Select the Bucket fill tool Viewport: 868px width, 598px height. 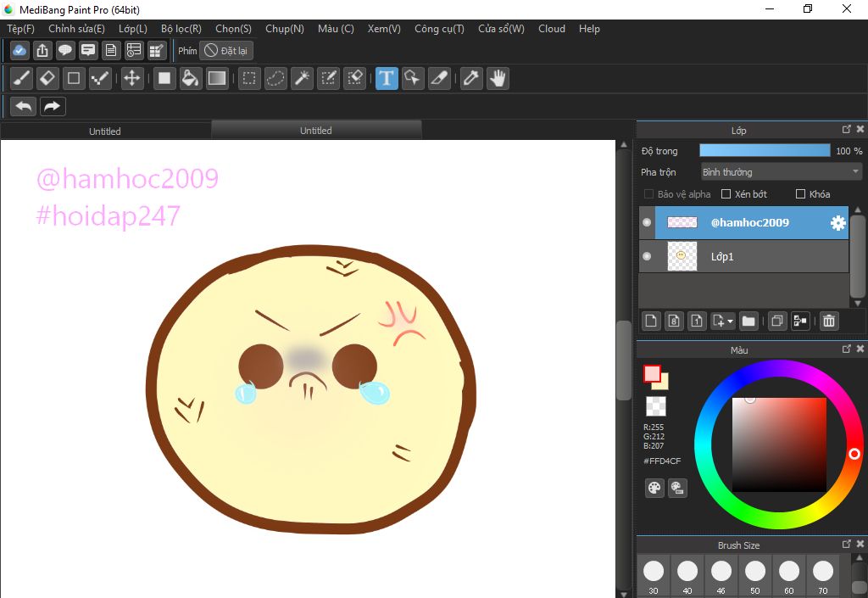point(190,78)
